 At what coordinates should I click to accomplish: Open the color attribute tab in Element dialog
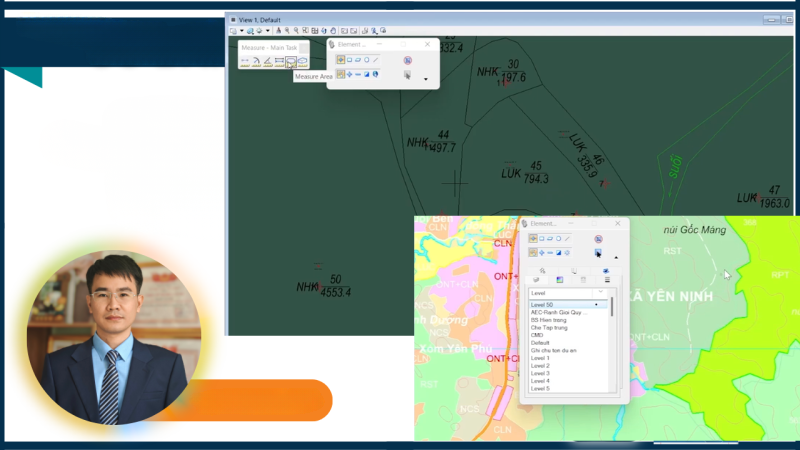(x=559, y=280)
